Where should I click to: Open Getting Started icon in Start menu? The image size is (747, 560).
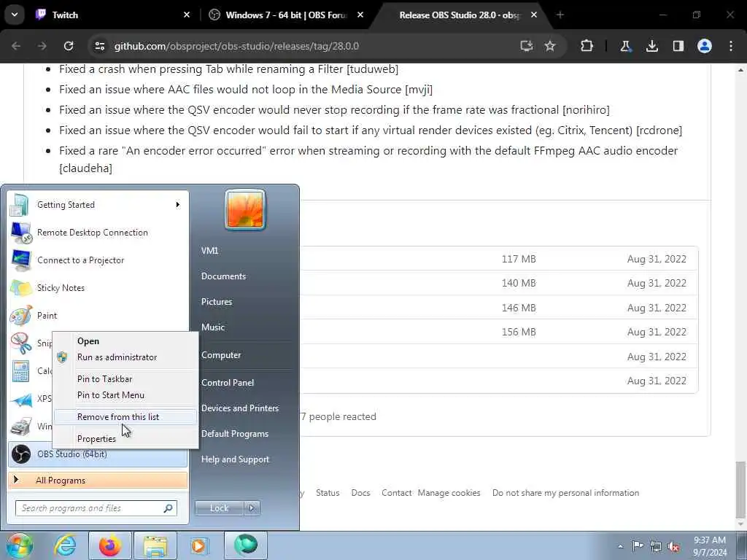(20, 205)
